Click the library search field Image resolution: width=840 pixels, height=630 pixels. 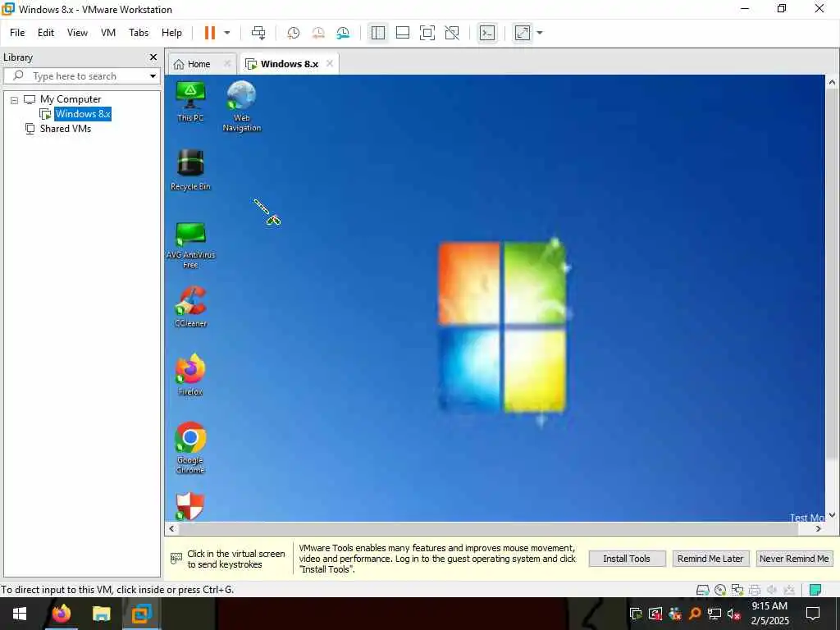point(80,76)
